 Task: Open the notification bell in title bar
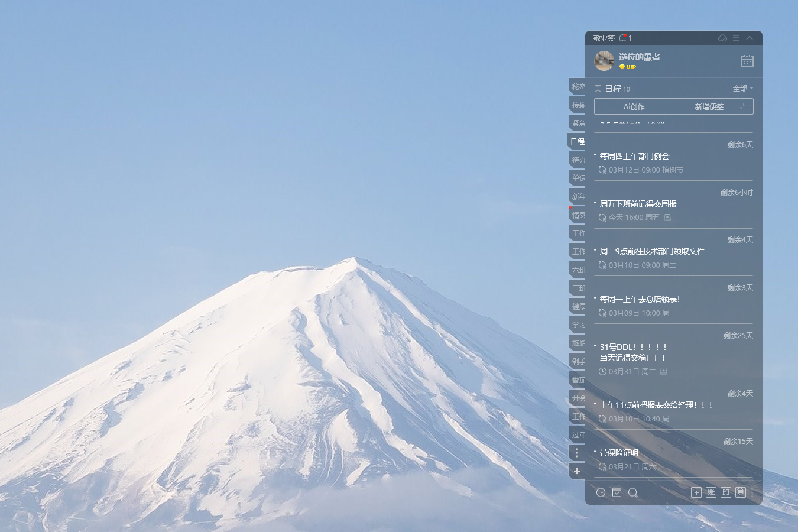(x=623, y=38)
